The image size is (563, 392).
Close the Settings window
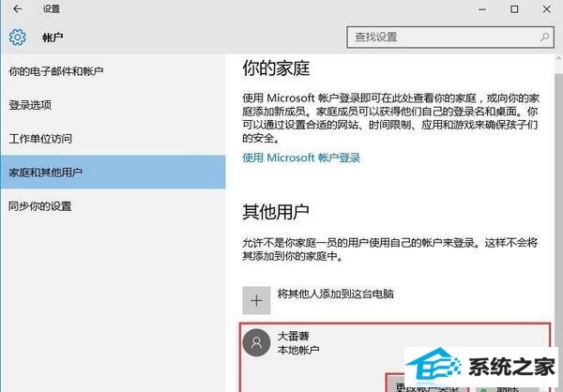[546, 9]
